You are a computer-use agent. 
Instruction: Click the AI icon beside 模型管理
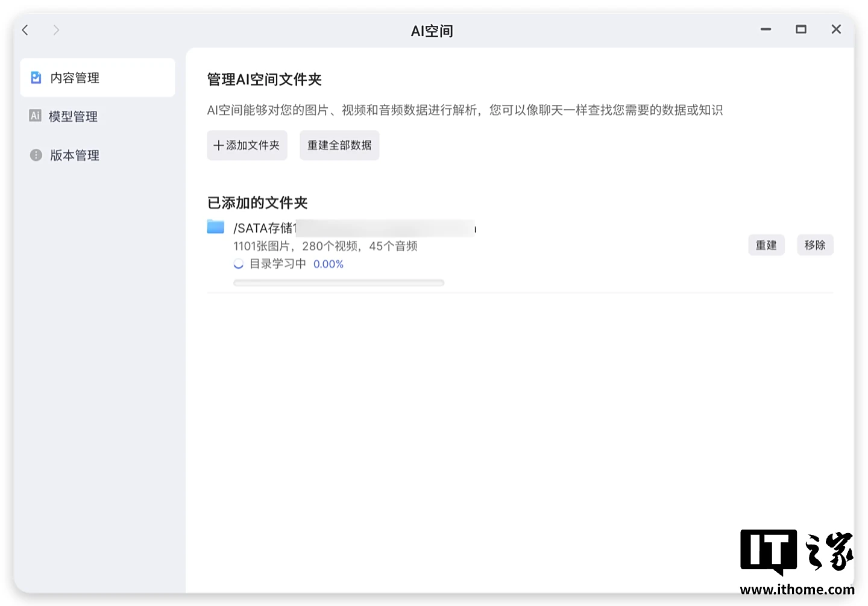tap(36, 116)
